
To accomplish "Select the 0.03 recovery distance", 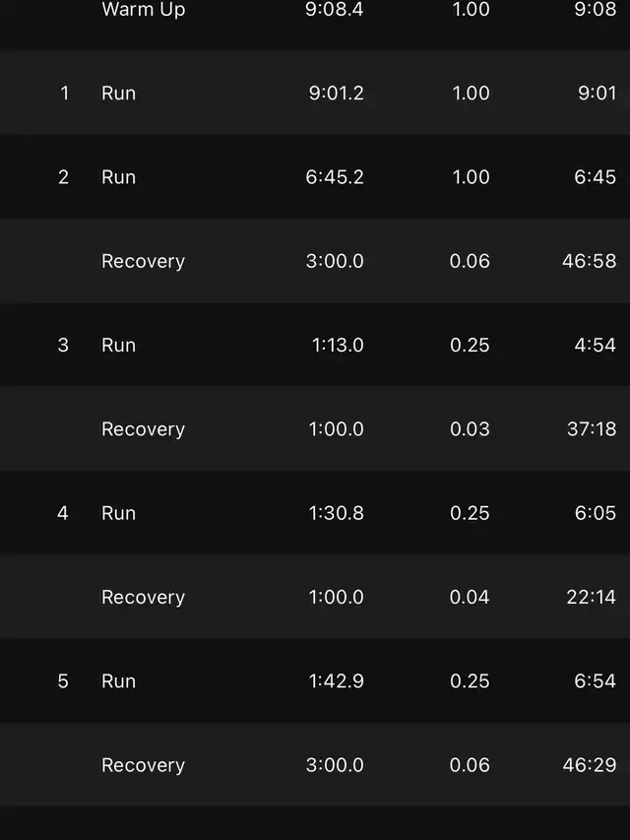I will tap(470, 429).
